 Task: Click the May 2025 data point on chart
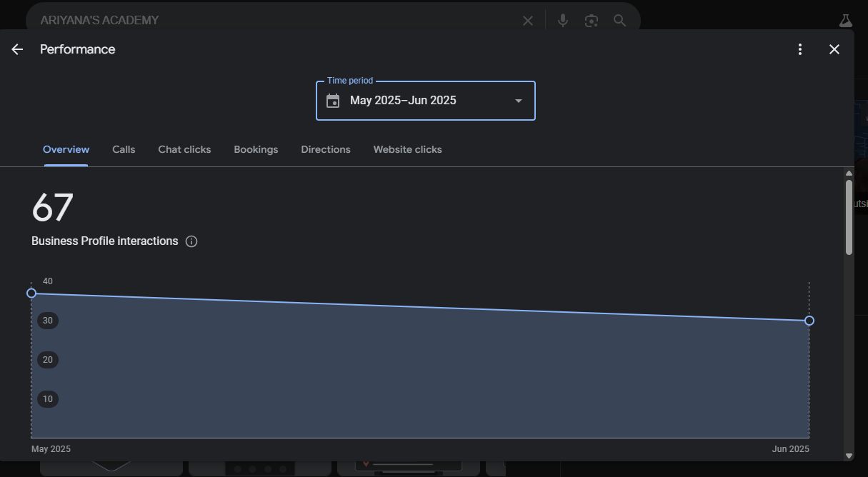pos(31,293)
